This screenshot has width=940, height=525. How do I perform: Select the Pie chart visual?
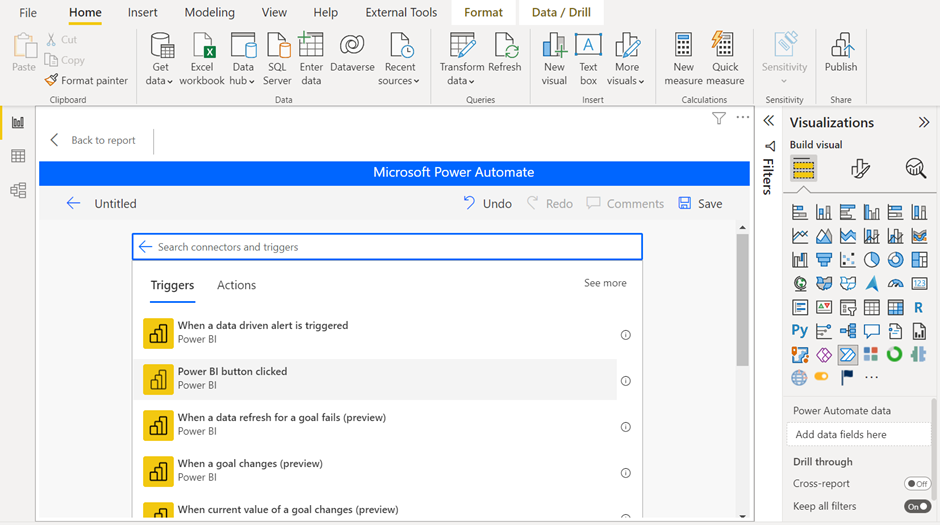click(x=871, y=260)
